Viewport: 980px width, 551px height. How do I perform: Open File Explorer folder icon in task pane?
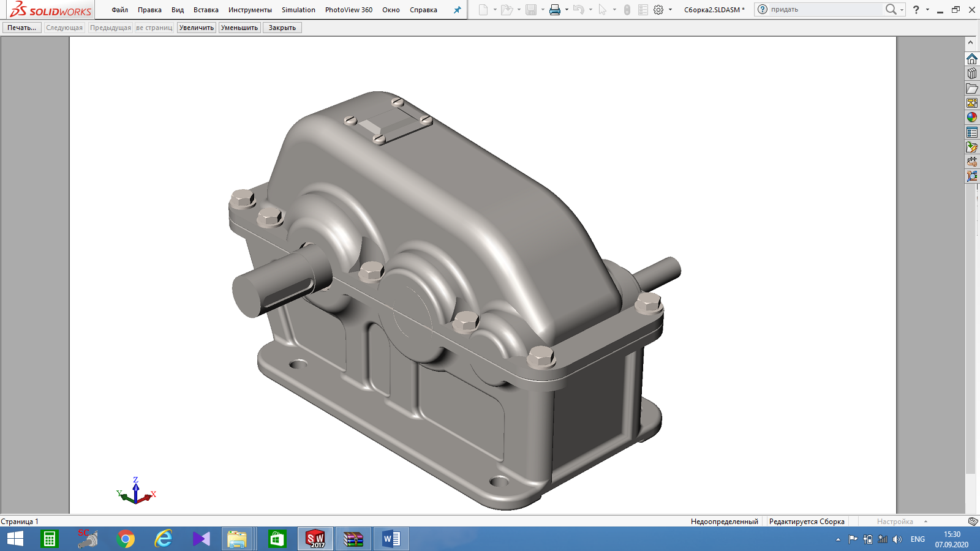click(972, 88)
